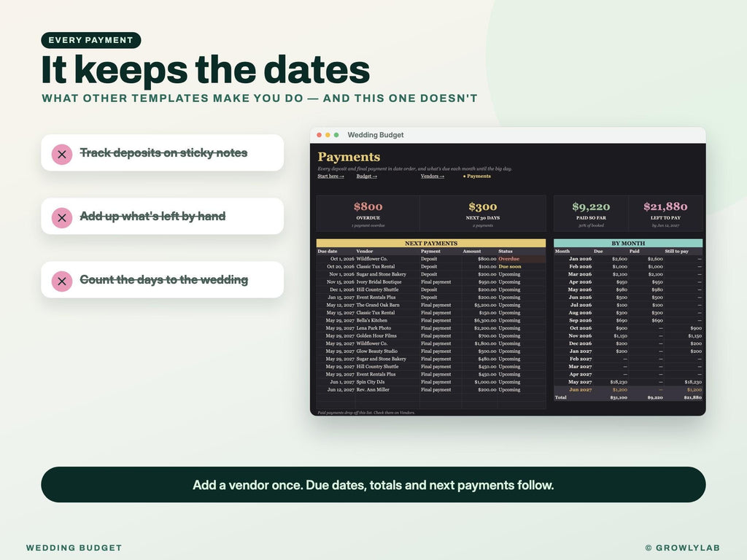Click the "Month" column header in By Month
The image size is (747, 560).
tap(562, 251)
